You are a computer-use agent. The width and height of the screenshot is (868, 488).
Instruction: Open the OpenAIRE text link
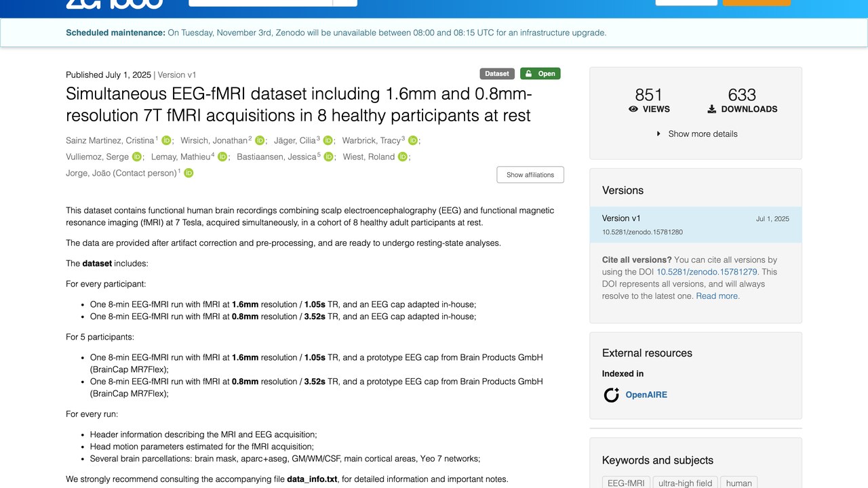pyautogui.click(x=646, y=395)
